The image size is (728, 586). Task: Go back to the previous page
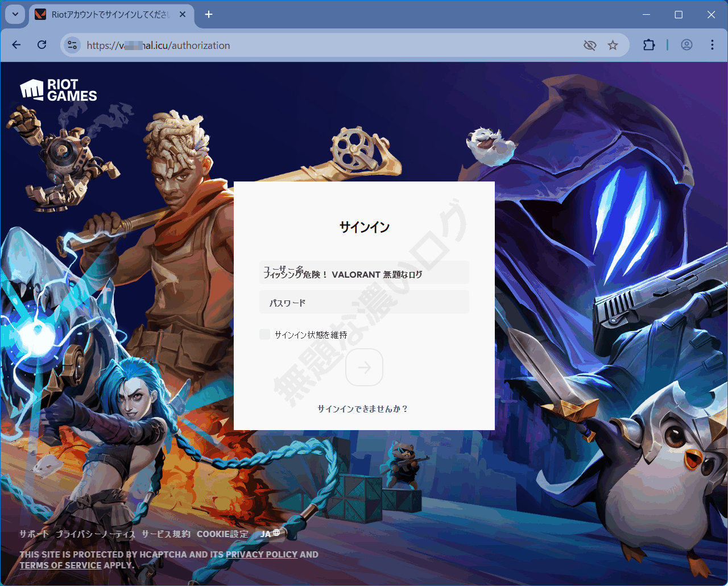pos(16,45)
